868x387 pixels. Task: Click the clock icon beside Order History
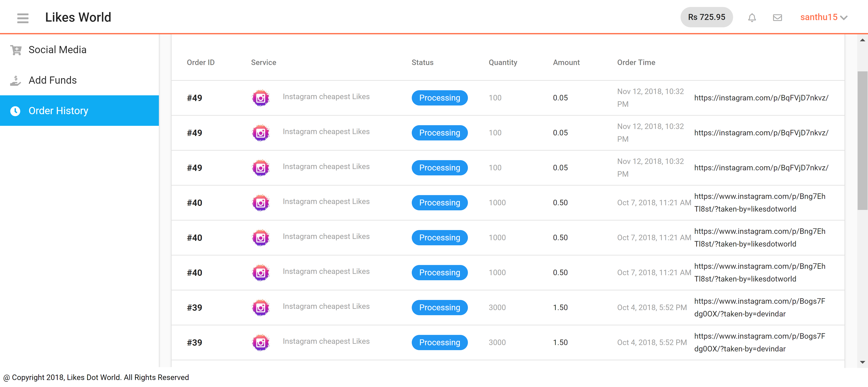click(15, 111)
